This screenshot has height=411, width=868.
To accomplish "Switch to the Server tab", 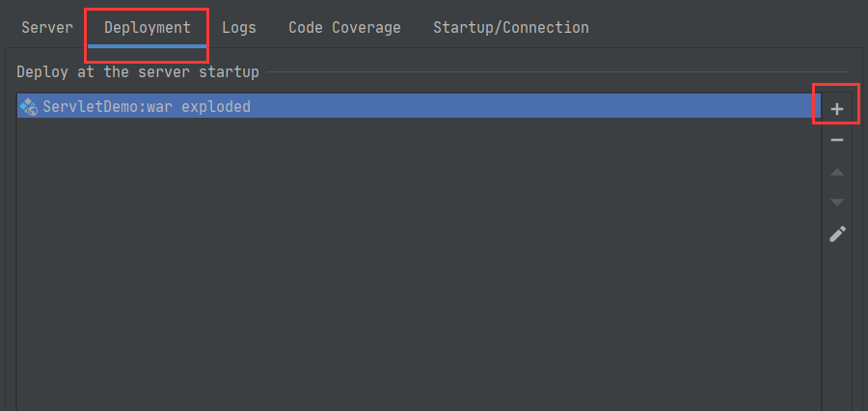I will (x=47, y=27).
